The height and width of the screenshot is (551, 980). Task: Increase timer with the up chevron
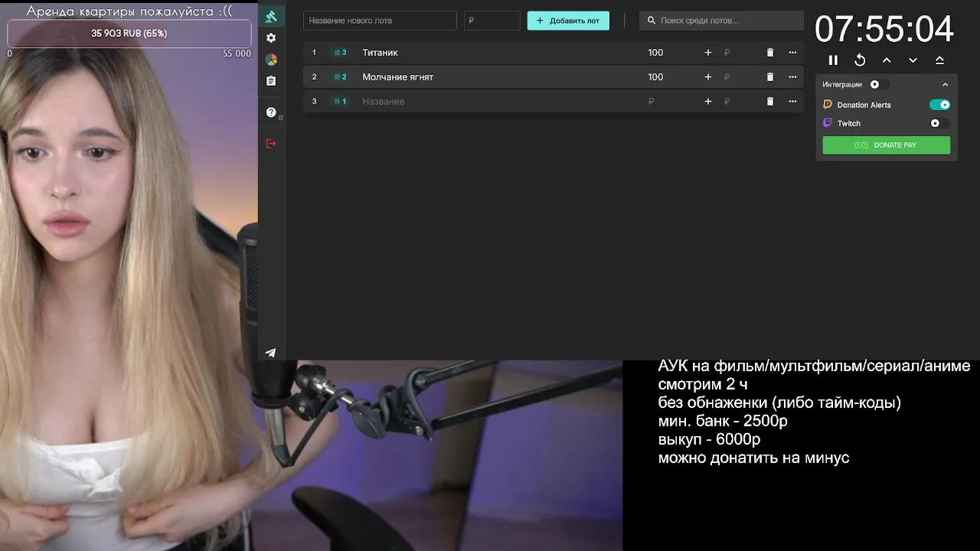[x=887, y=60]
